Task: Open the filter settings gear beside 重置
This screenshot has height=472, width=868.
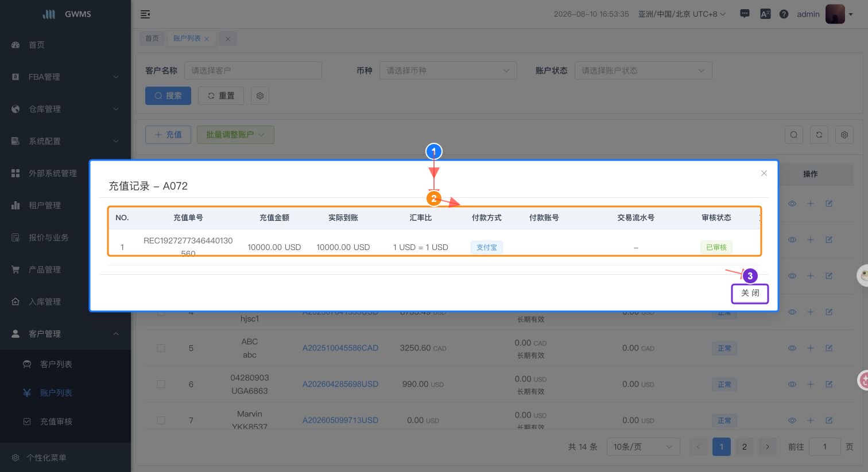Action: [x=260, y=96]
